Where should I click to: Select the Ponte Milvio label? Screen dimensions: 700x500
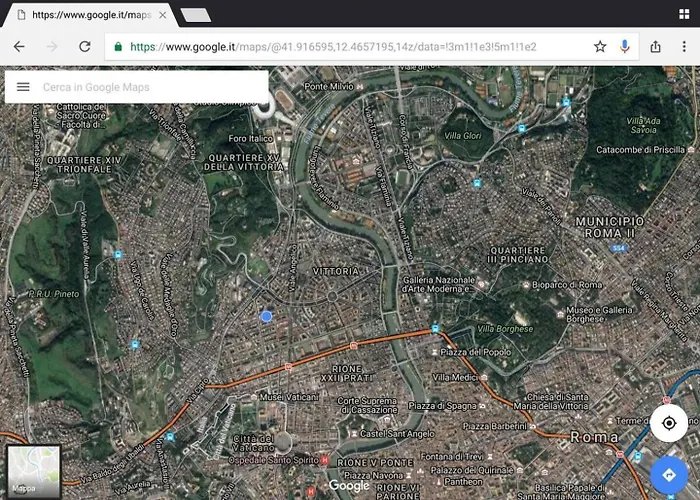click(329, 87)
